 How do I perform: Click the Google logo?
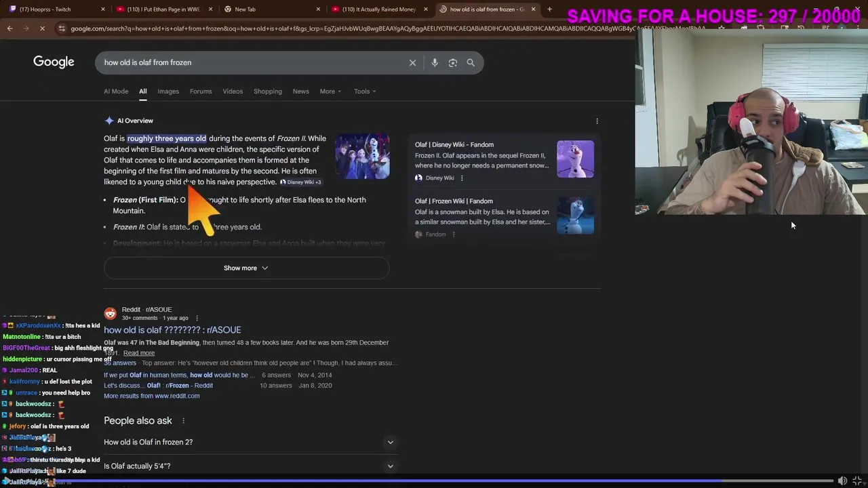click(54, 62)
